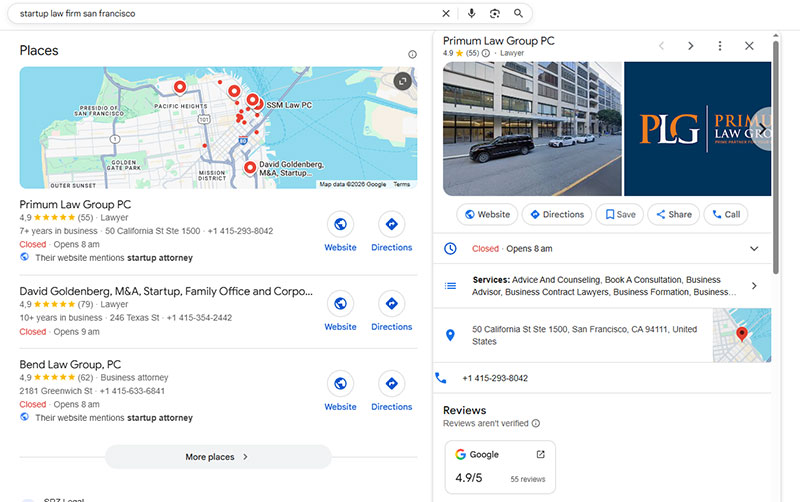The height and width of the screenshot is (502, 800).
Task: Open the Primum Law Group PC listing title
Action: [x=75, y=205]
